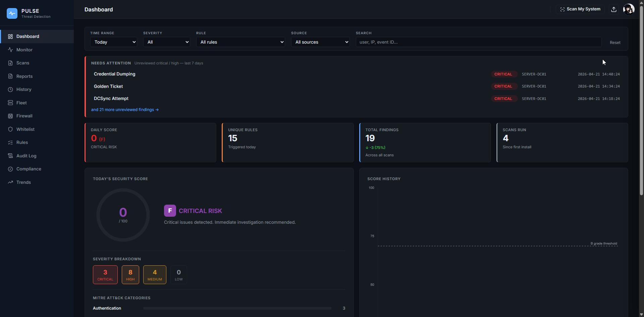Open 21 more unreviewed findings link

click(x=125, y=110)
